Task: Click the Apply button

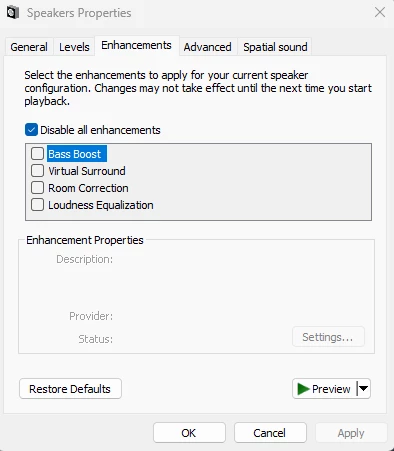Action: point(351,433)
